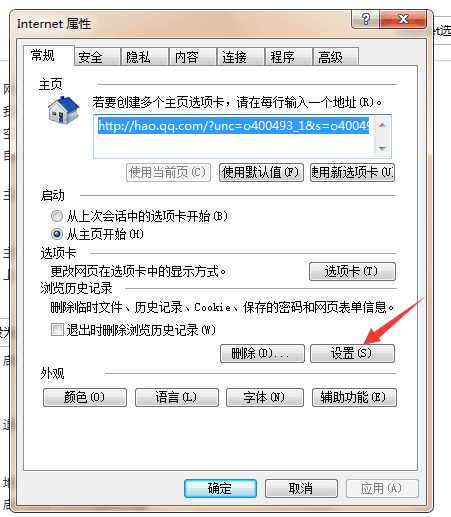The height and width of the screenshot is (517, 451).
Task: Click the help question mark button
Action: tap(365, 19)
